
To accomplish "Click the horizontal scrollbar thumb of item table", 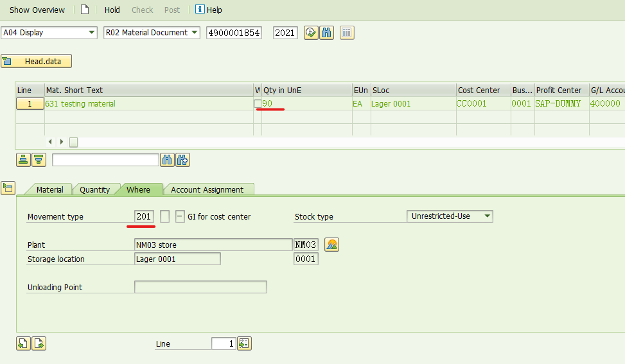I will click(x=73, y=142).
